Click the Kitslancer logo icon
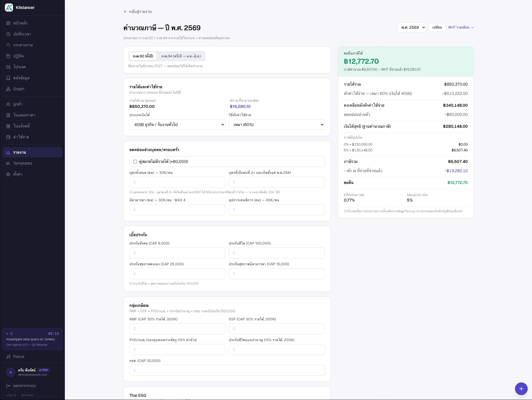Image resolution: width=532 pixels, height=400 pixels. tap(9, 7)
